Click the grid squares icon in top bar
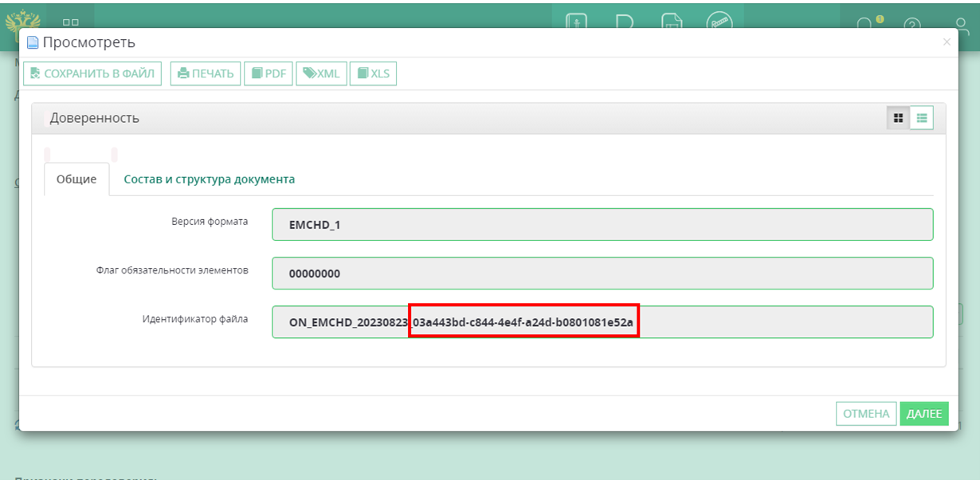The image size is (980, 480). coord(70,24)
